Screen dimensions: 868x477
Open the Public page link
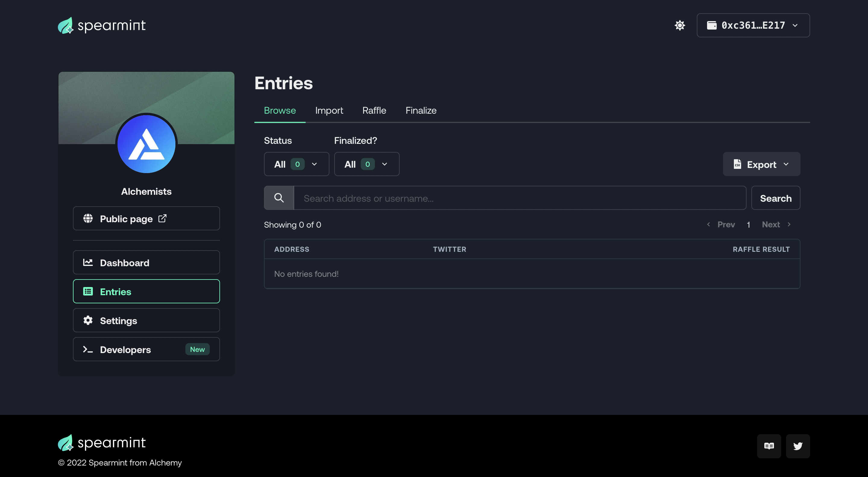point(146,218)
